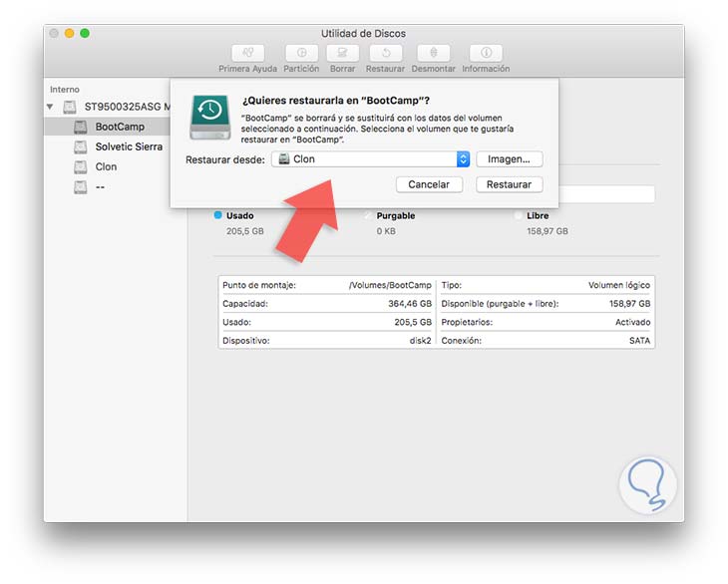This screenshot has height=584, width=728.
Task: Select the unnamed -- volume in sidebar
Action: [x=108, y=187]
